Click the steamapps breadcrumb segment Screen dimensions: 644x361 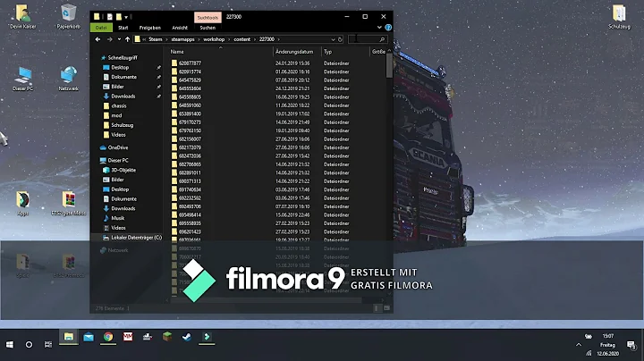(x=182, y=39)
